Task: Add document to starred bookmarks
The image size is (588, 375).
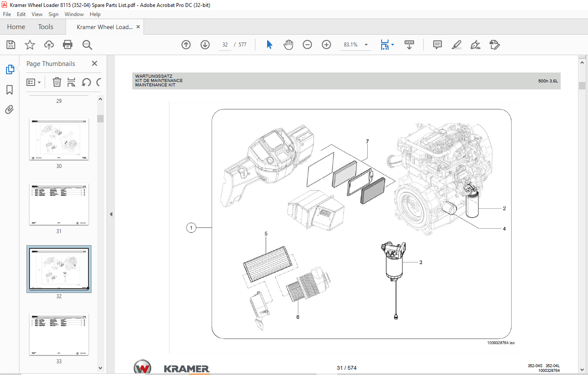Action: [x=30, y=45]
